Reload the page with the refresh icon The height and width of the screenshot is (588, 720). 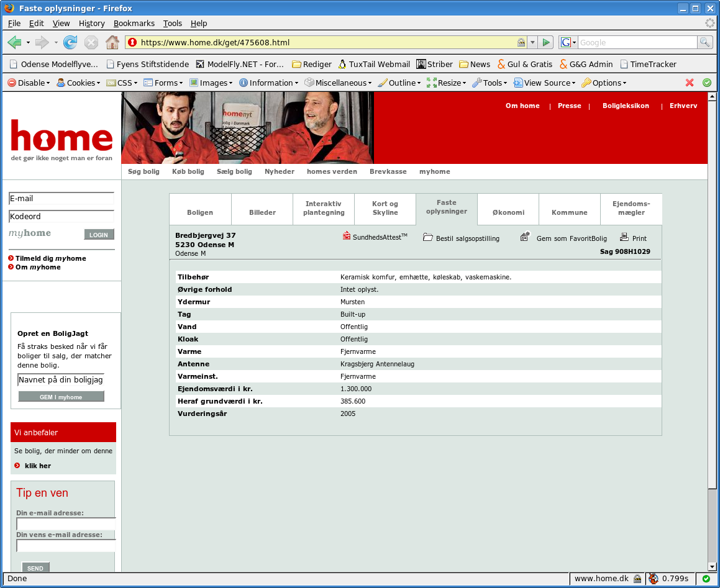pos(70,42)
